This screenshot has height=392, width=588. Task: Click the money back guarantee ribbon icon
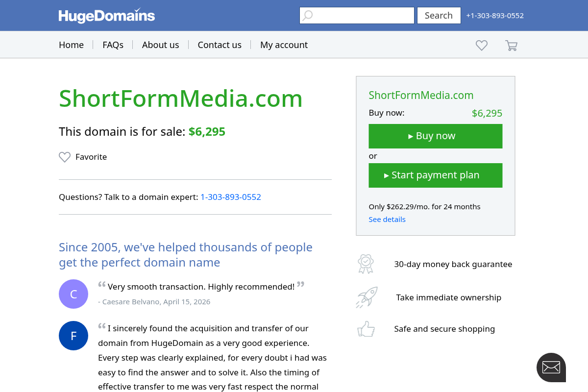tap(366, 264)
